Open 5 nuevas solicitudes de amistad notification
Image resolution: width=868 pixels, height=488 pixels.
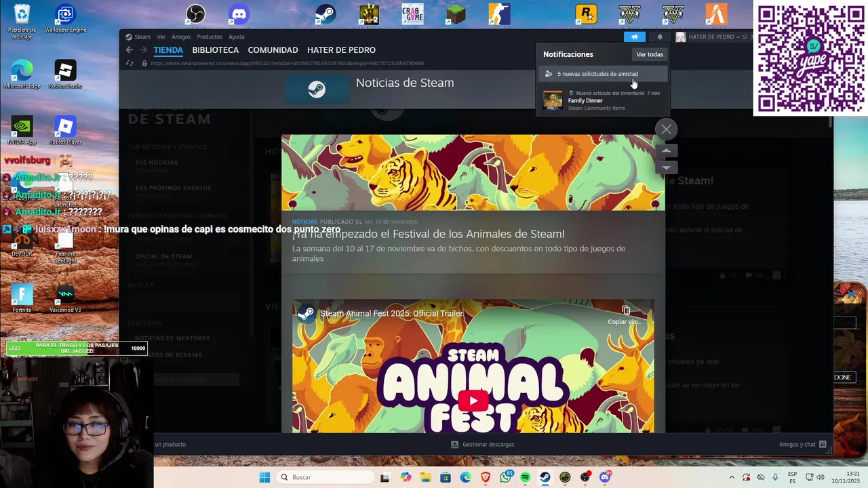click(603, 74)
